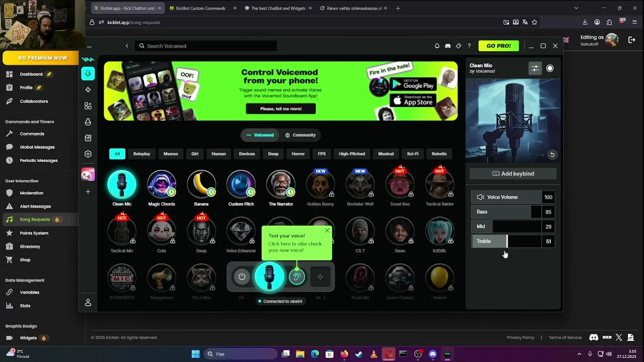Click the Add keybind button
Viewport: 644px width, 362px height.
tap(513, 173)
